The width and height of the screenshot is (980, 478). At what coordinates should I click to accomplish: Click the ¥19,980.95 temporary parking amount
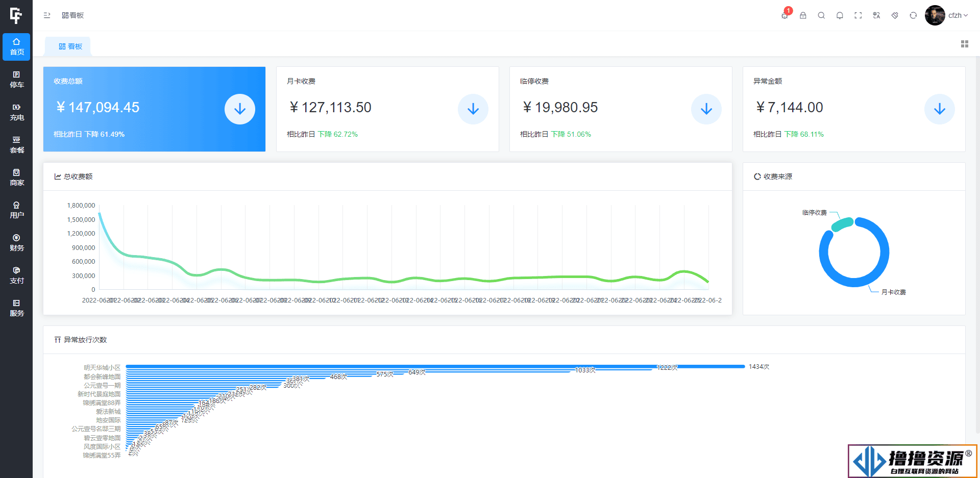[x=560, y=108]
